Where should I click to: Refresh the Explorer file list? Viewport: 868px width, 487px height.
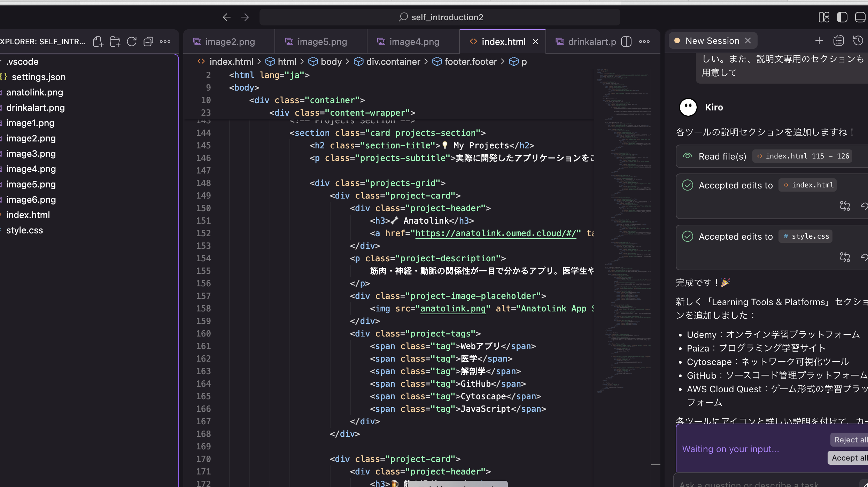[132, 42]
